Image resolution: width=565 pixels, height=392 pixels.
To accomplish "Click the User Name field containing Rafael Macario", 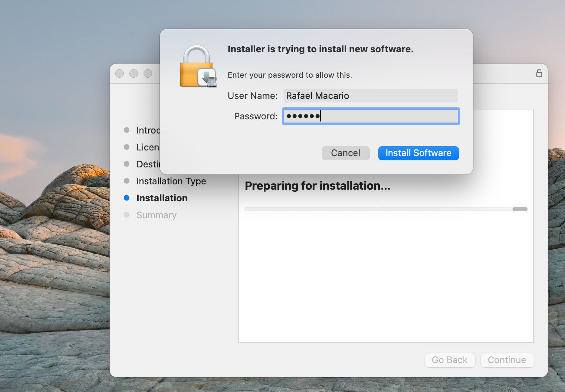I will coord(371,96).
